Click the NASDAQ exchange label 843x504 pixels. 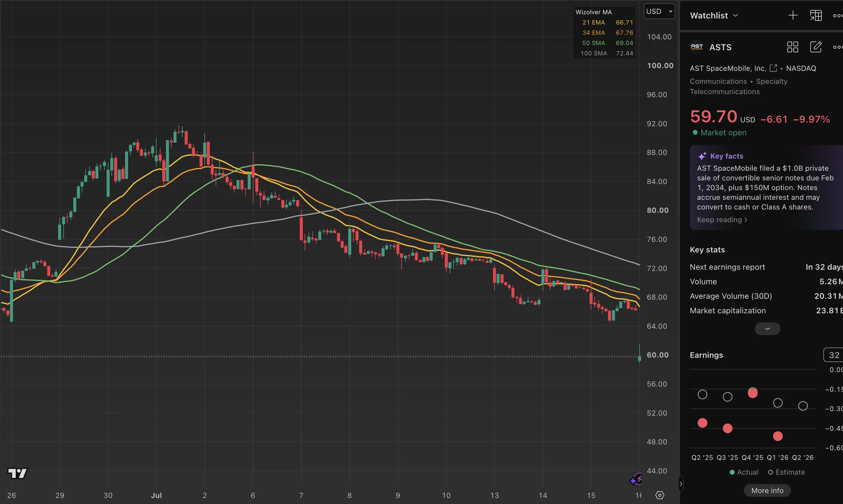tap(801, 68)
